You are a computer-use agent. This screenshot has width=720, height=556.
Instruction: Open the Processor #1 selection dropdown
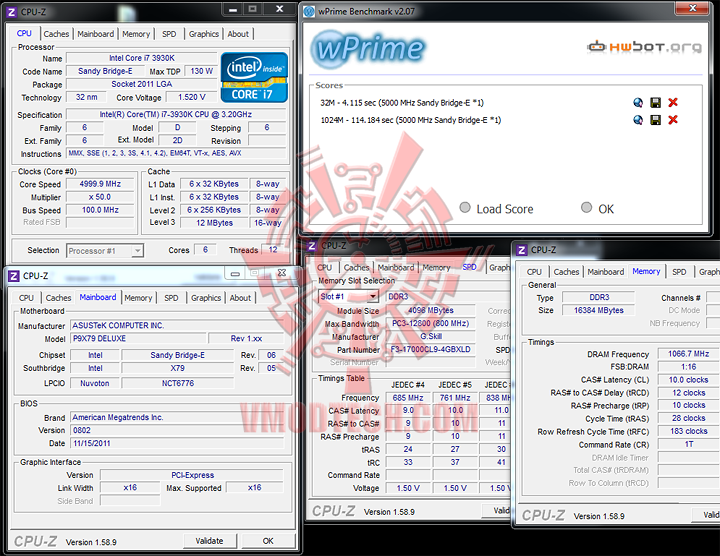105,251
